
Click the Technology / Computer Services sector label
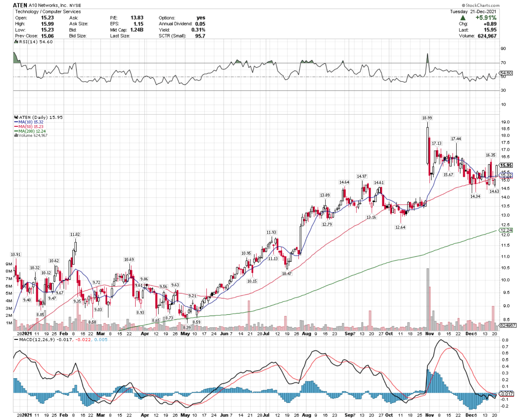tap(48, 12)
